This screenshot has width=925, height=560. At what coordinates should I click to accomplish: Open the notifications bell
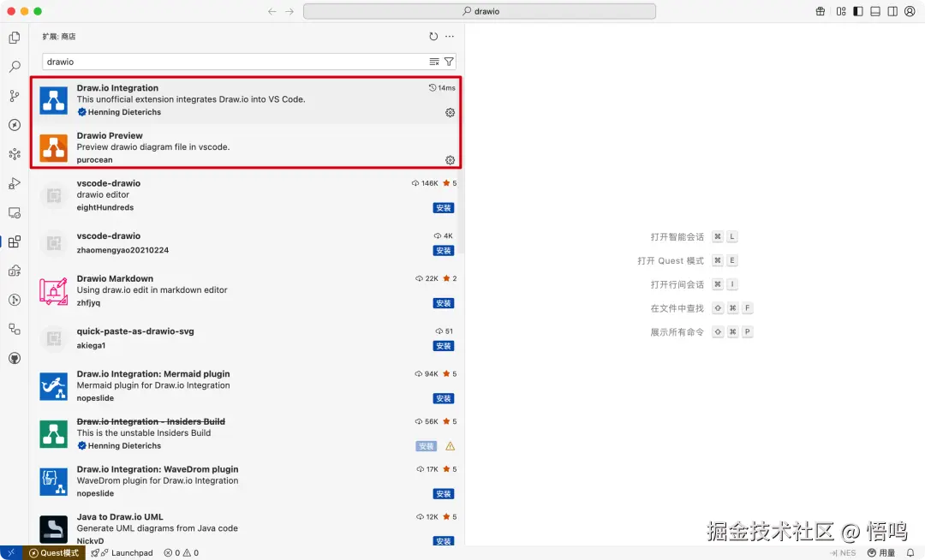(910, 553)
